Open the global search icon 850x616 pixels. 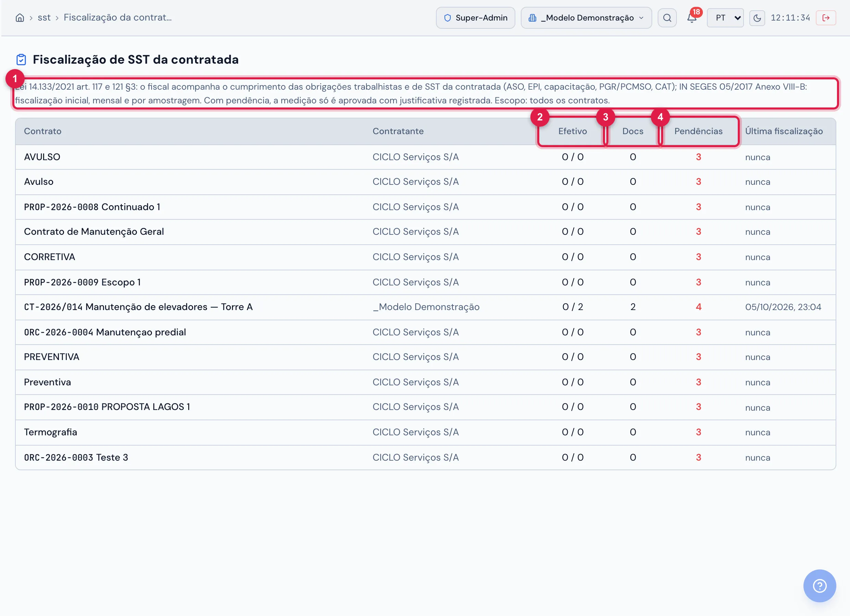point(667,17)
